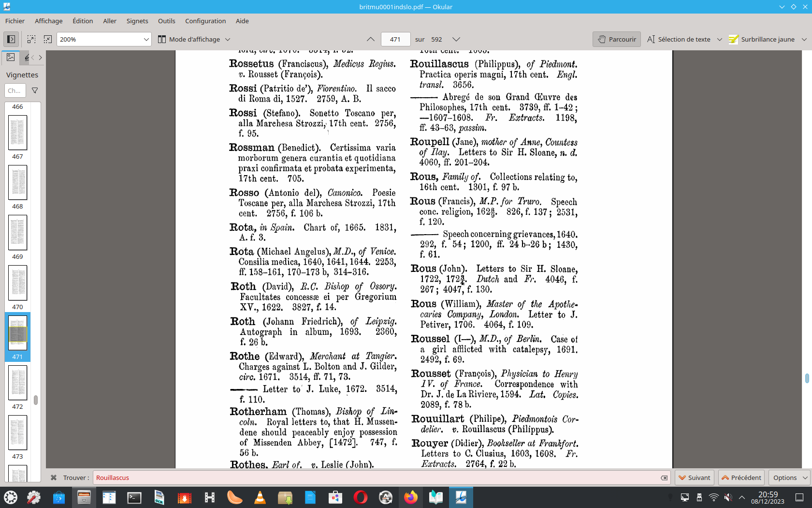
Task: Open the KDE application launcher
Action: [x=11, y=497]
